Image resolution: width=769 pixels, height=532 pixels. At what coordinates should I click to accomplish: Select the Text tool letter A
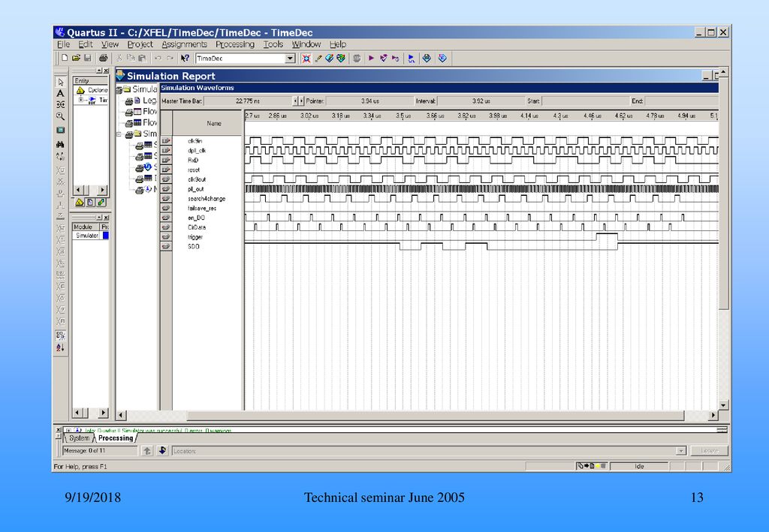coord(60,93)
